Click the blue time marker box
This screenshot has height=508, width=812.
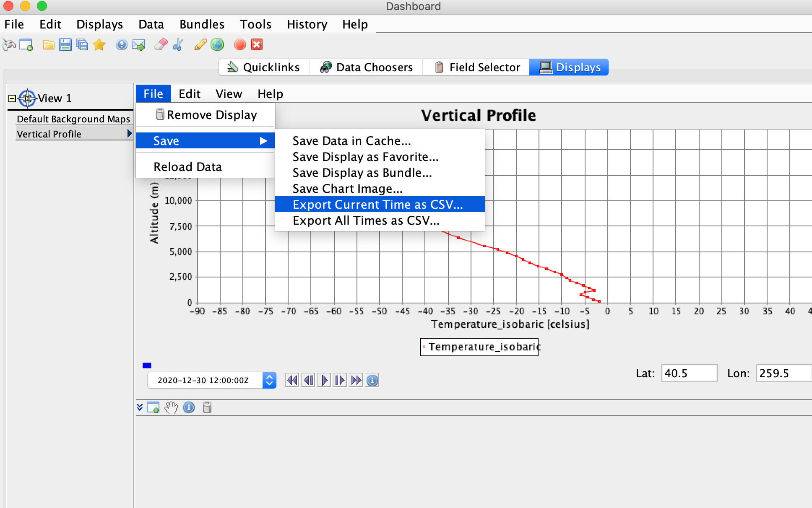147,365
